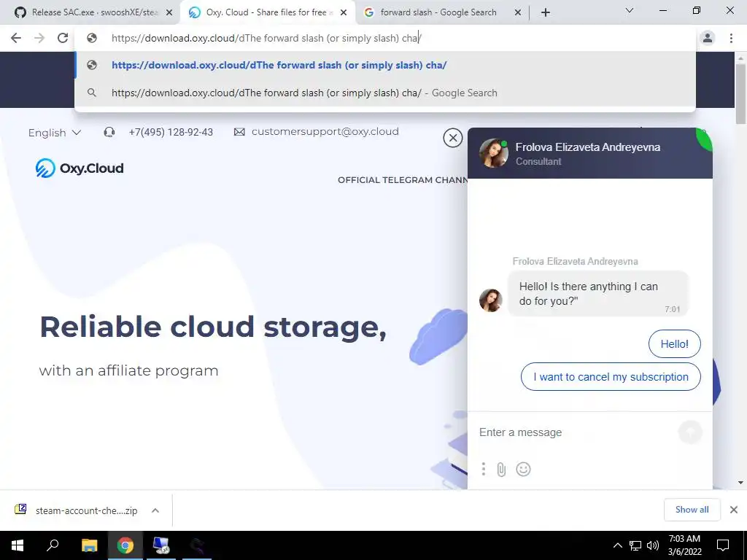Click inside the address bar URL text
This screenshot has width=747, height=560.
click(x=266, y=38)
